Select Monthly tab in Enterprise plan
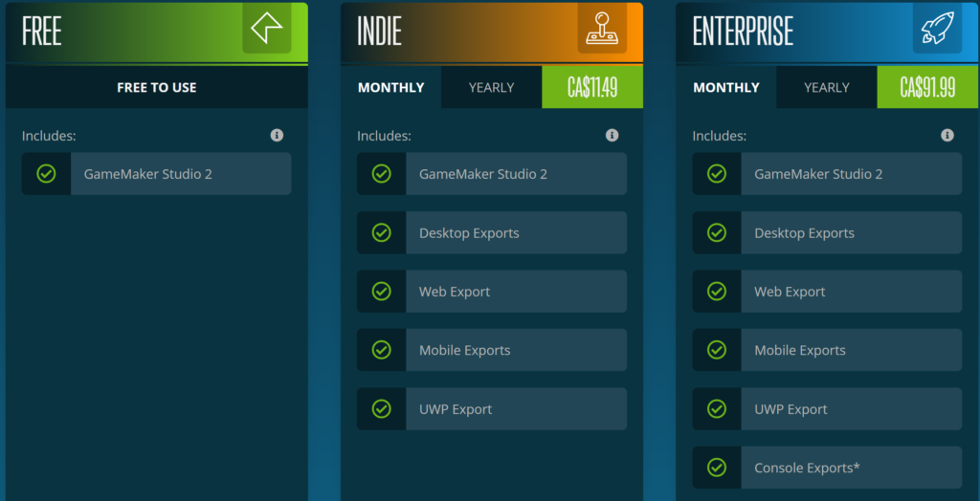The height and width of the screenshot is (501, 980). tap(725, 87)
